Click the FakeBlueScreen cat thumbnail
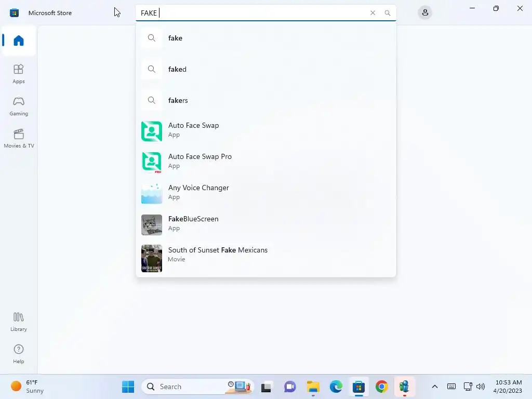This screenshot has height=399, width=532. click(x=152, y=225)
